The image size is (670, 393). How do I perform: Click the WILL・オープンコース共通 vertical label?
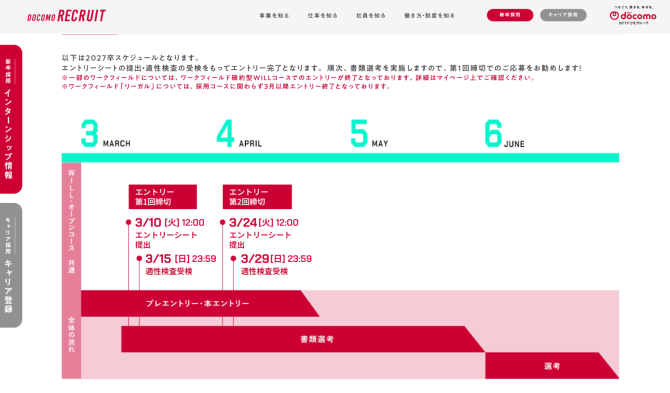click(71, 222)
